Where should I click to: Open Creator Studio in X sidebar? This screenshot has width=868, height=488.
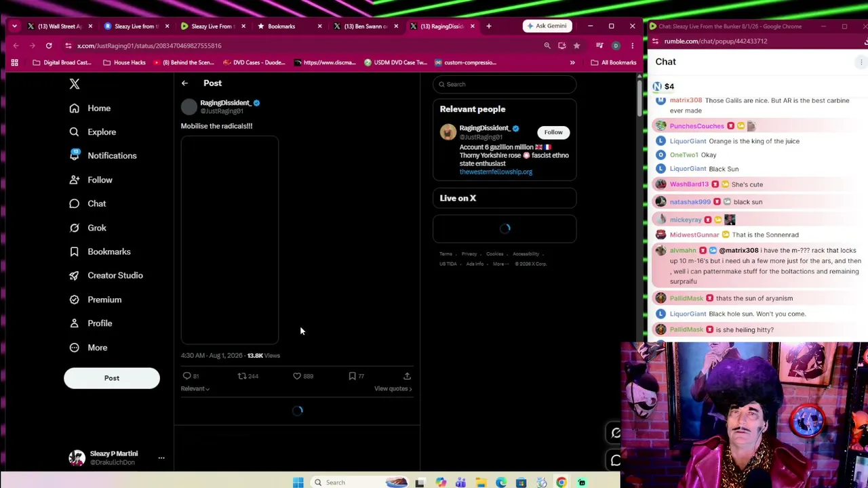pos(106,275)
